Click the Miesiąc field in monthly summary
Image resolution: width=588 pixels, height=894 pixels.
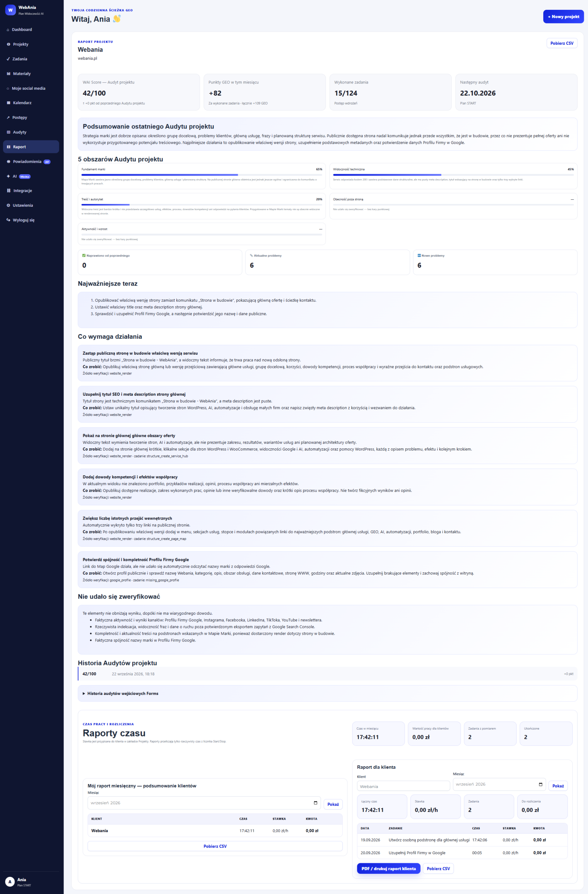(204, 803)
